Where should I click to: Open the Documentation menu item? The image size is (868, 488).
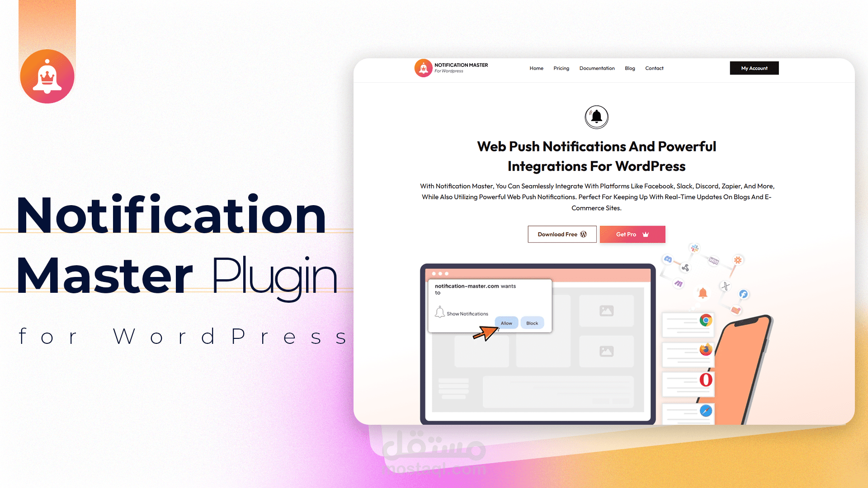[x=597, y=68]
